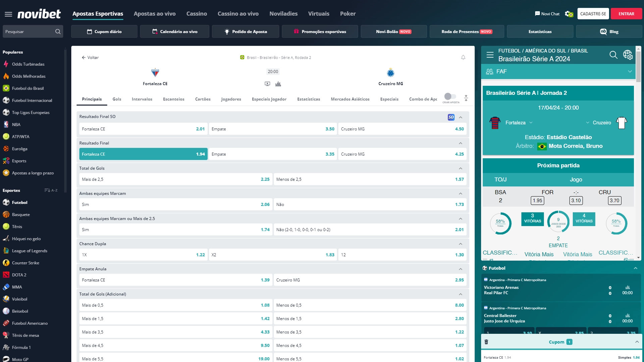The image size is (644, 362).
Task: Select Fortaleza CE 1.39 in Empate Anula
Action: pyautogui.click(x=176, y=280)
